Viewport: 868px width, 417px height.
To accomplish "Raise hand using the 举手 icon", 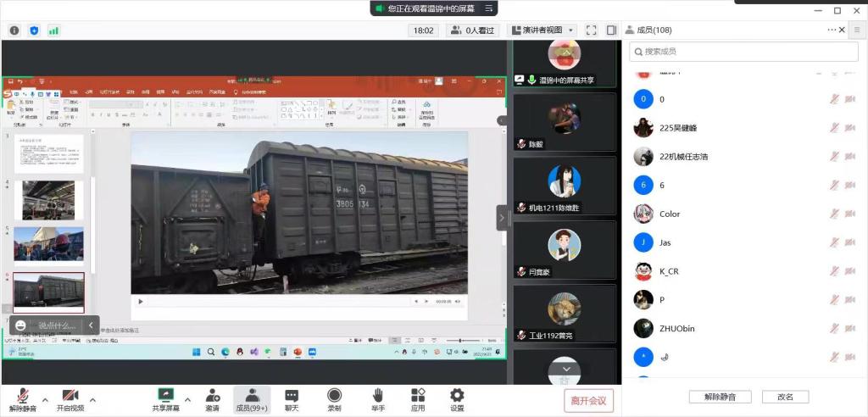I will 377,399.
